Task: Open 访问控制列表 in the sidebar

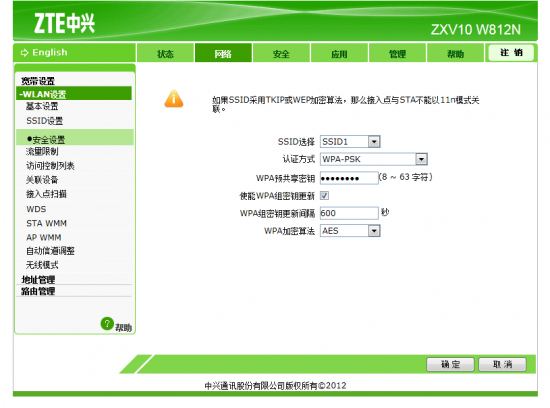Action: pyautogui.click(x=50, y=166)
